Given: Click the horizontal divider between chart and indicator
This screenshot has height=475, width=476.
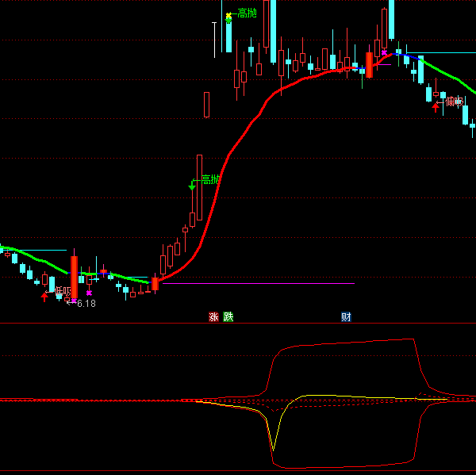Looking at the screenshot, I should click(x=238, y=323).
